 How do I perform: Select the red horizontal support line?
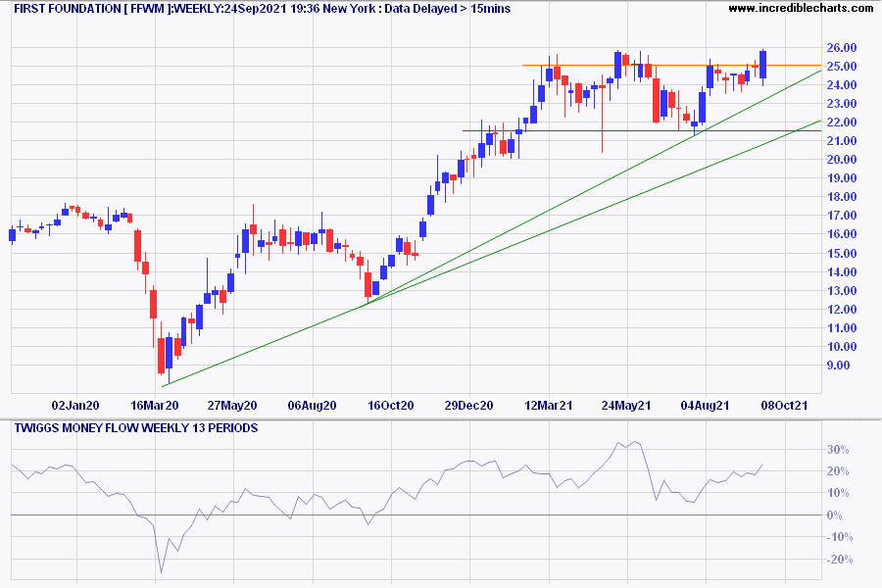pyautogui.click(x=642, y=130)
